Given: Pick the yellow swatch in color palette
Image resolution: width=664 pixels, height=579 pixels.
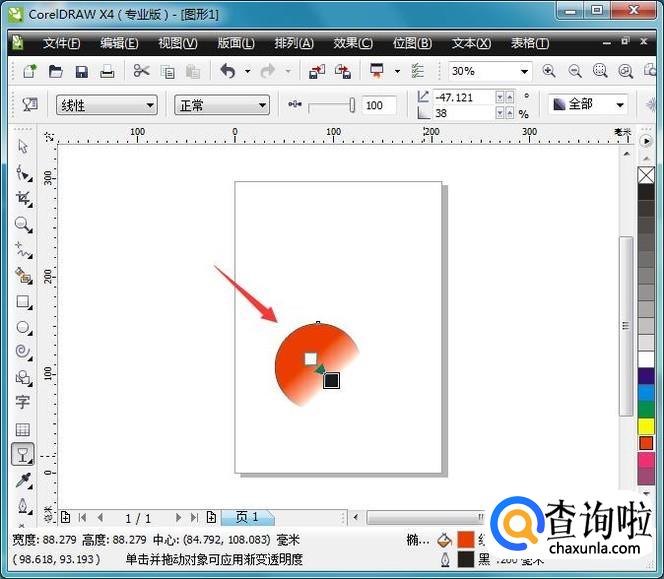Looking at the screenshot, I should point(646,426).
